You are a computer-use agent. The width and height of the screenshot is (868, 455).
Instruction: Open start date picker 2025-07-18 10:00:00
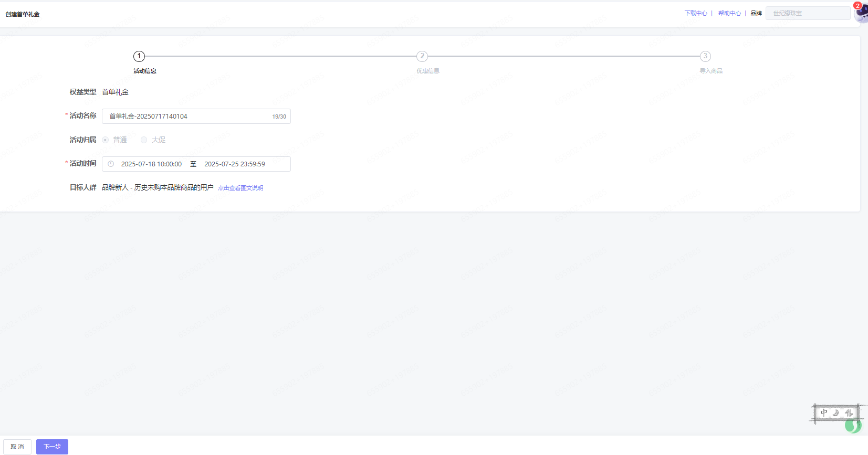(151, 164)
